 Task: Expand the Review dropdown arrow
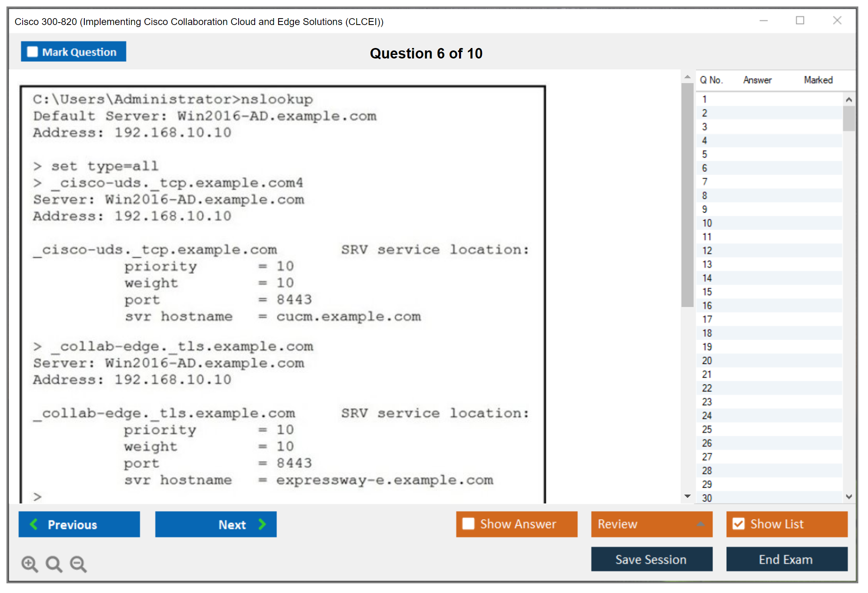point(700,524)
